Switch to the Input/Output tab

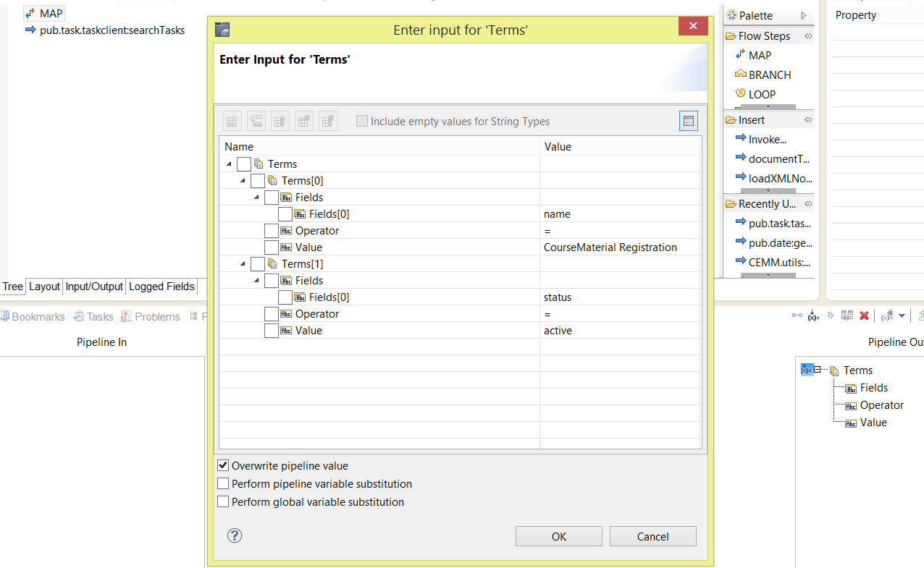click(x=95, y=287)
